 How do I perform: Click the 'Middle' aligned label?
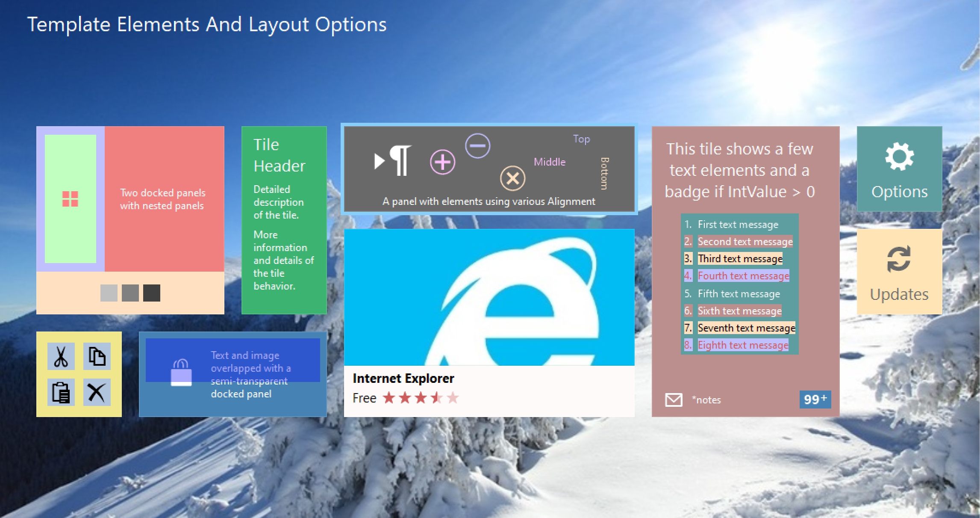click(x=549, y=162)
